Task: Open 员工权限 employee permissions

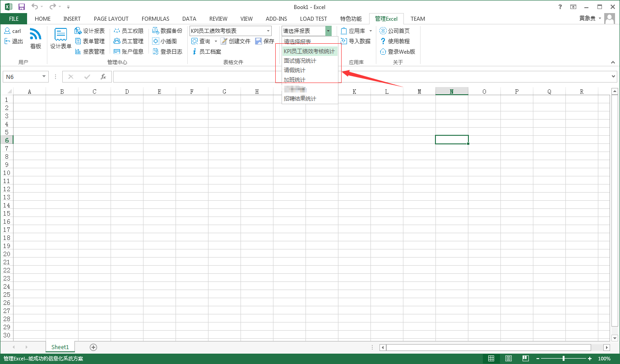Action: coord(129,31)
